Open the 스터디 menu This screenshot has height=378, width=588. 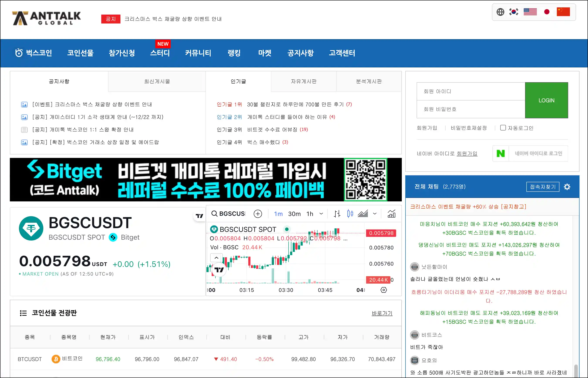160,53
